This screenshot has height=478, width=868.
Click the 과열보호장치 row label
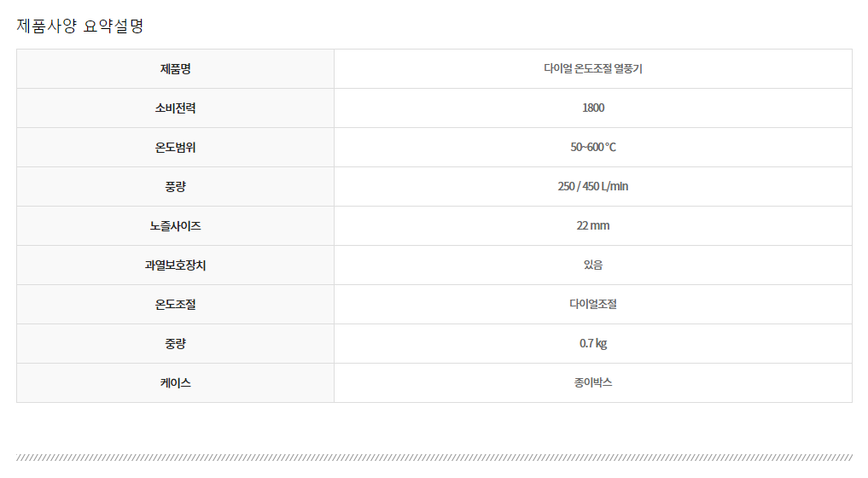pyautogui.click(x=175, y=265)
